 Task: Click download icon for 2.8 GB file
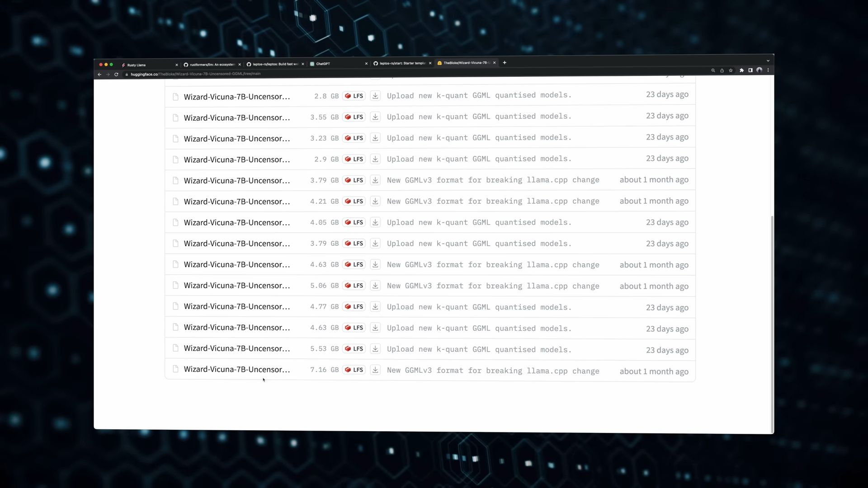pos(375,96)
